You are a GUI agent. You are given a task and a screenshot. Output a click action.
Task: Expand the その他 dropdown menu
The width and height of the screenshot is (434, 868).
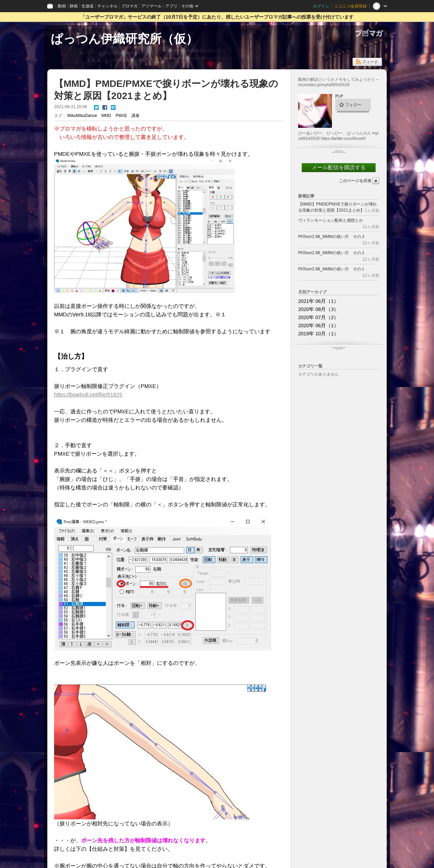pyautogui.click(x=190, y=6)
